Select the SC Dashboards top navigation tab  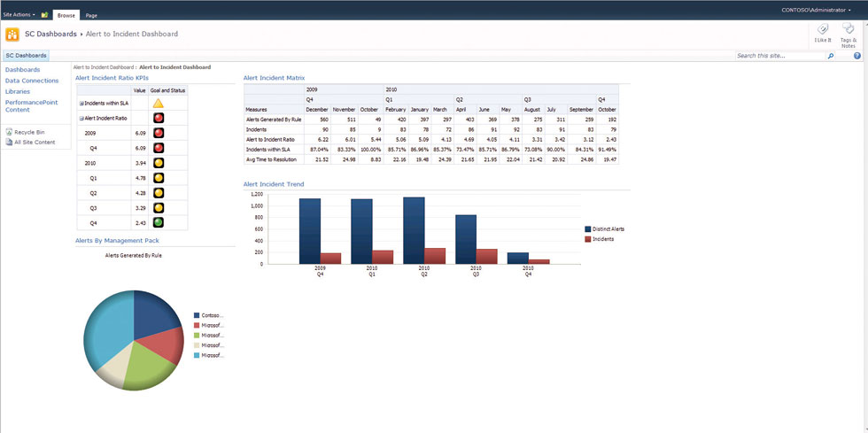(26, 56)
